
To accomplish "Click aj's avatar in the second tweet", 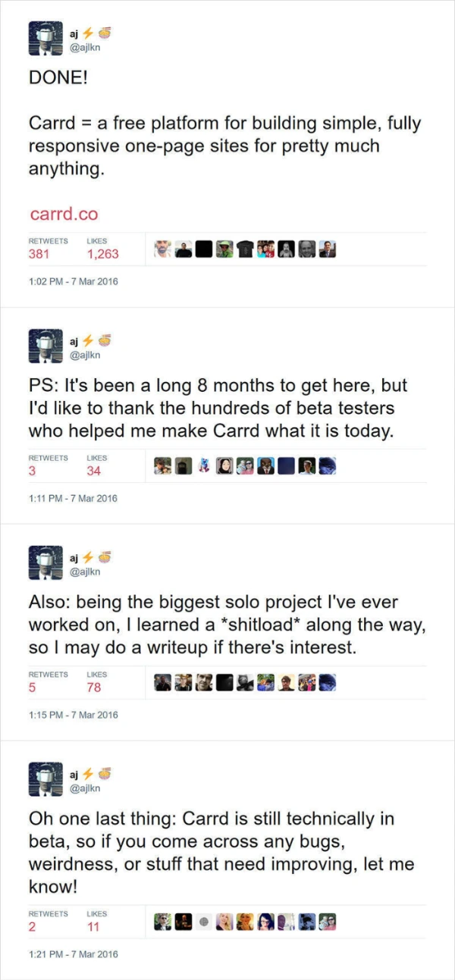I will pos(44,345).
